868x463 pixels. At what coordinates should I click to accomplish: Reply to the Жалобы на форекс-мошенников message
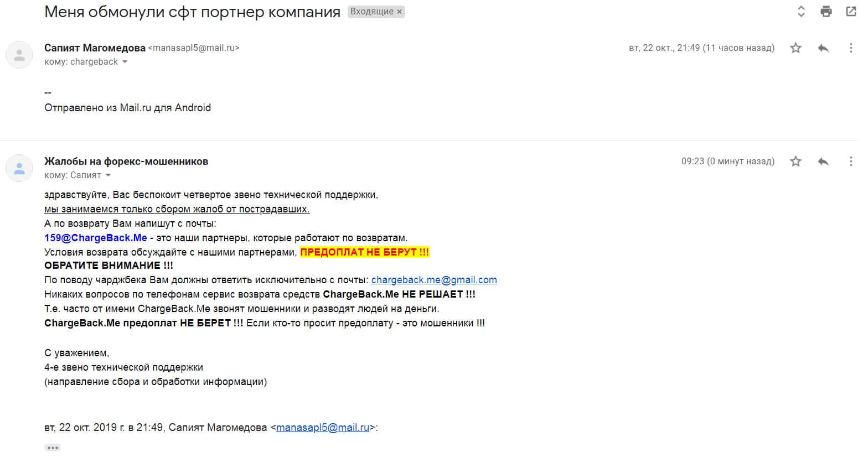(823, 162)
